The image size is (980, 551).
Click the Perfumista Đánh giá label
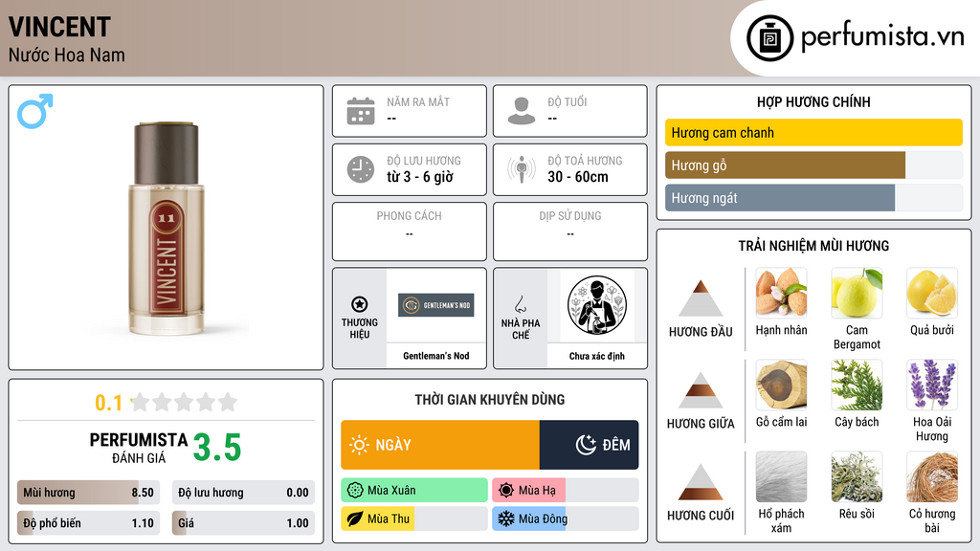click(x=139, y=448)
